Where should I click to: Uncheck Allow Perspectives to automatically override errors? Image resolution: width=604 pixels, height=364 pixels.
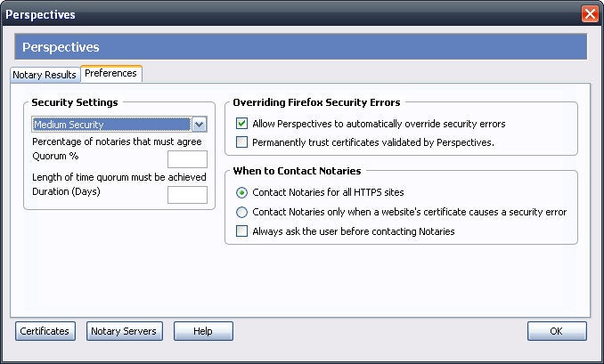(242, 124)
